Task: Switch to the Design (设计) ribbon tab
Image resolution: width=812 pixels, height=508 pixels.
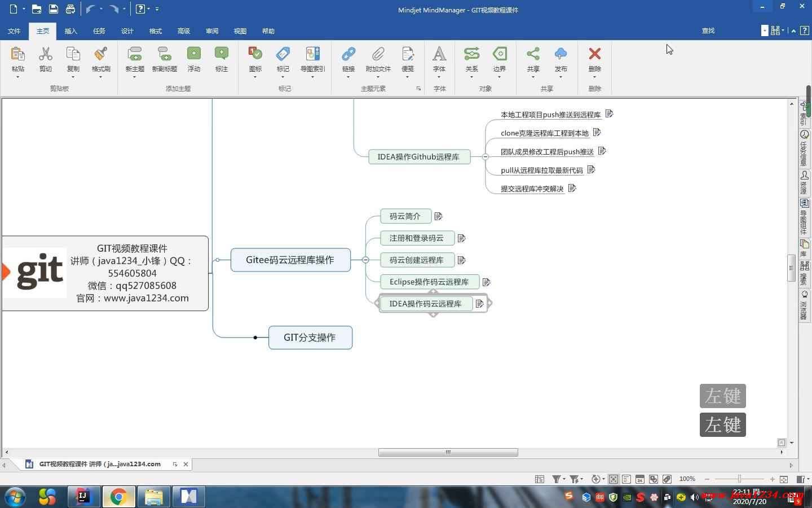Action: pyautogui.click(x=127, y=31)
